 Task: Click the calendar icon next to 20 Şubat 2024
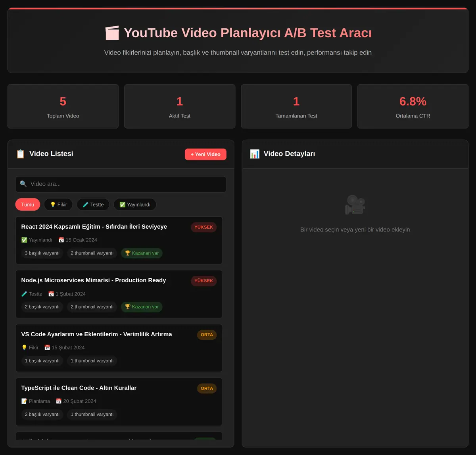[59, 401]
